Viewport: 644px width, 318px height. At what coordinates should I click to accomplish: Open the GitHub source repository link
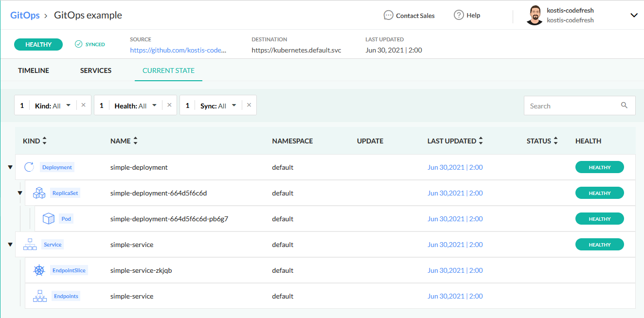click(x=178, y=50)
